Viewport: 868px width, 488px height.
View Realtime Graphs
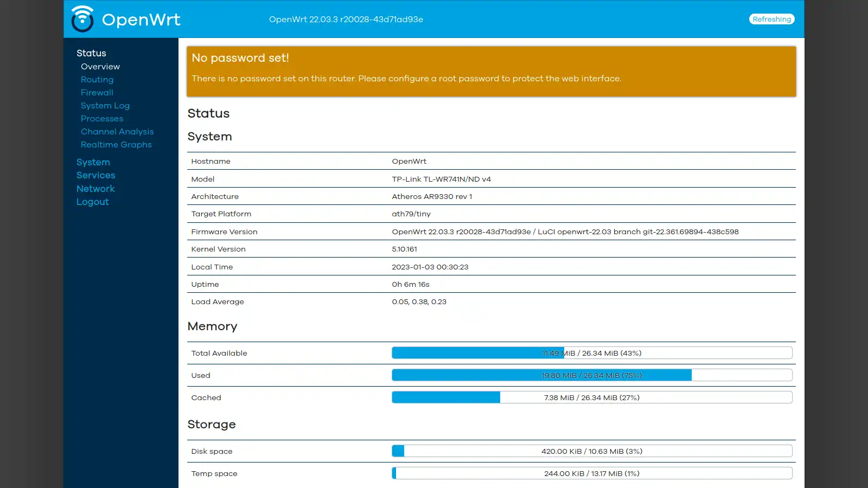[x=116, y=144]
